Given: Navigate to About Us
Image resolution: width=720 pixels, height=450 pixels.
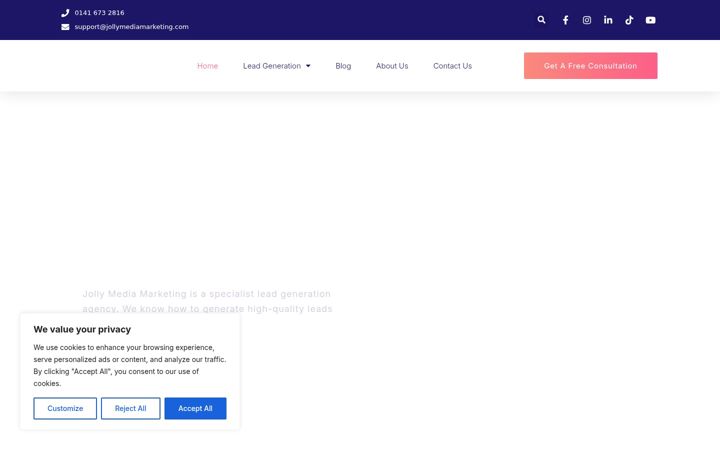Looking at the screenshot, I should coord(392,66).
